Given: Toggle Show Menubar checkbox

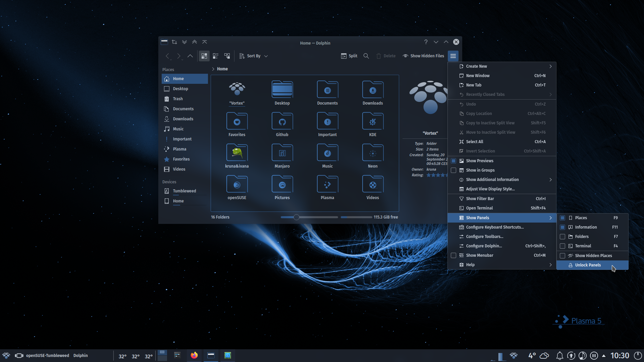Looking at the screenshot, I should (453, 255).
